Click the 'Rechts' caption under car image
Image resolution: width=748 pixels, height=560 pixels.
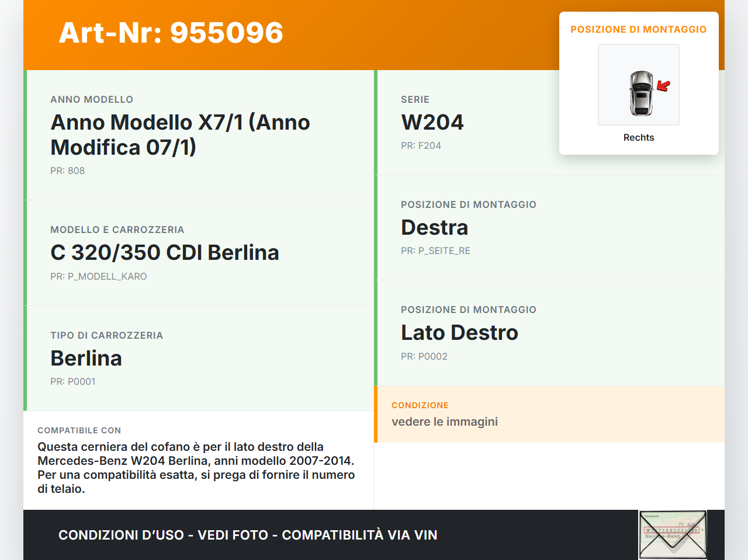[639, 137]
